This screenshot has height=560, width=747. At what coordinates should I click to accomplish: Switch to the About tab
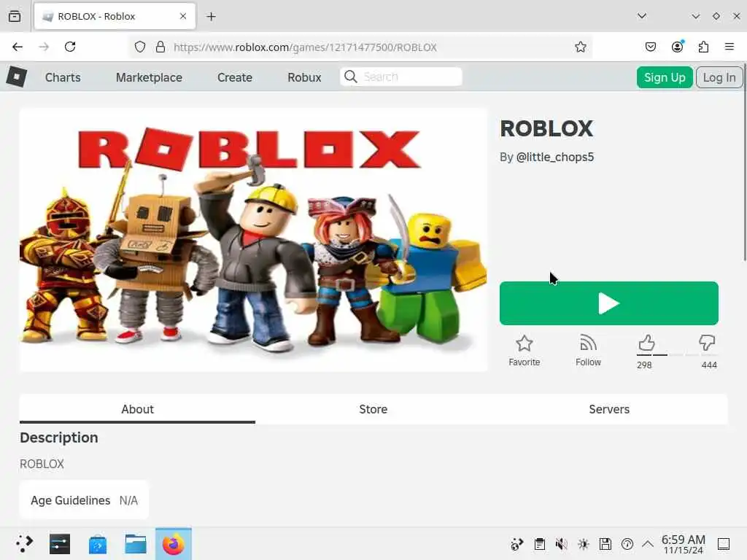137,409
